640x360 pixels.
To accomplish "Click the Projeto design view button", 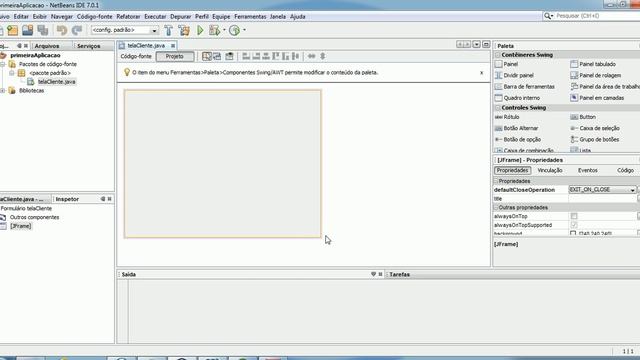I will coord(175,56).
